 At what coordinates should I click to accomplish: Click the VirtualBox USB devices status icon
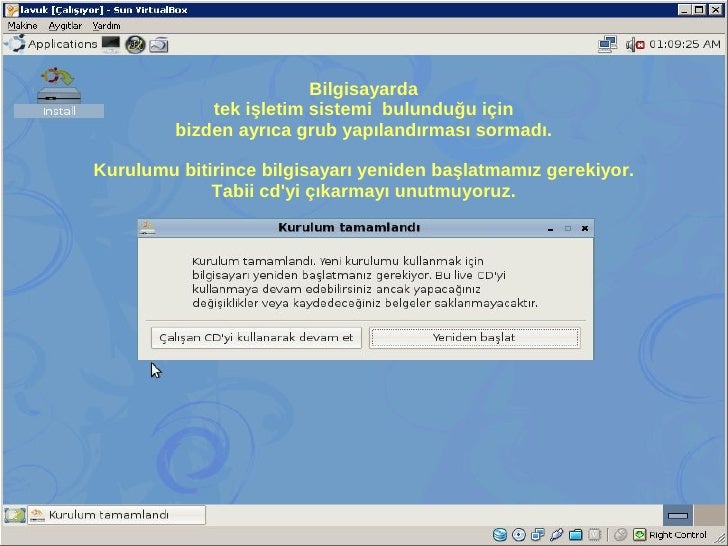pyautogui.click(x=557, y=535)
